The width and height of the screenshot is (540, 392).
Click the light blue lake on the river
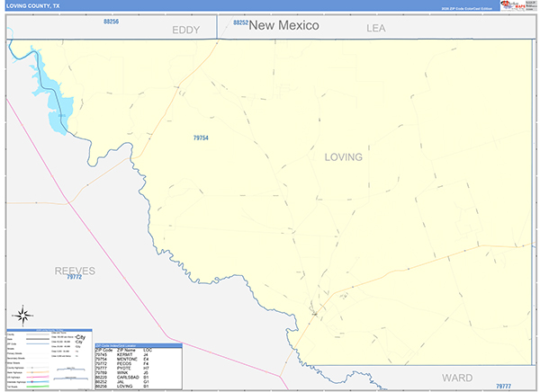point(55,100)
